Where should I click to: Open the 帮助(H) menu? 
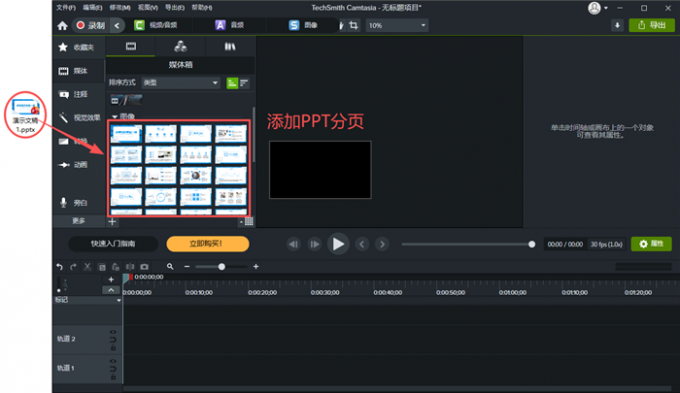pos(202,7)
